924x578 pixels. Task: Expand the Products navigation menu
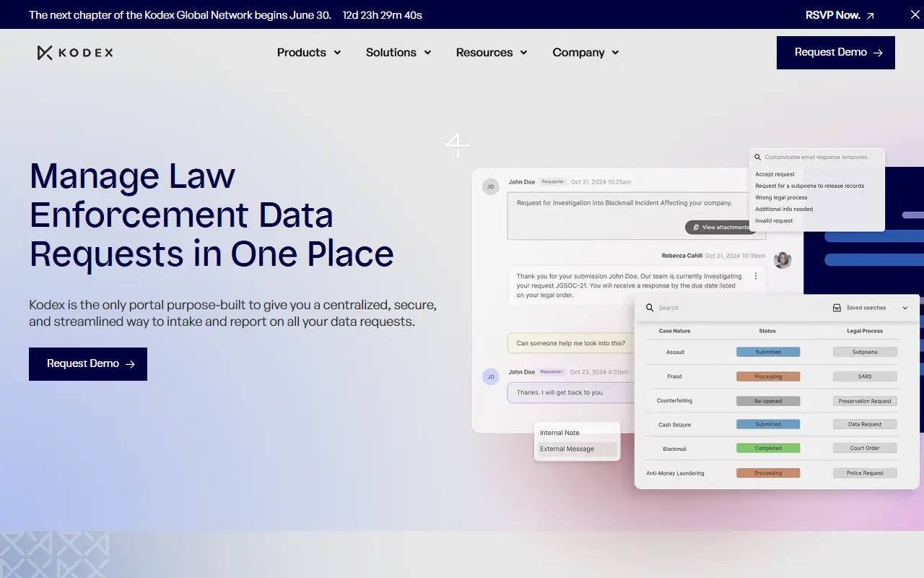309,52
